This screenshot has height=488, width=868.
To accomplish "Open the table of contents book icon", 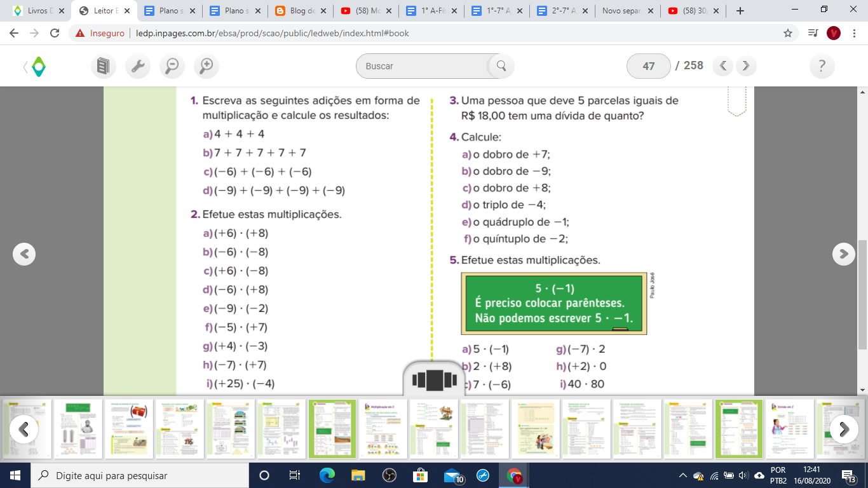I will click(x=104, y=65).
